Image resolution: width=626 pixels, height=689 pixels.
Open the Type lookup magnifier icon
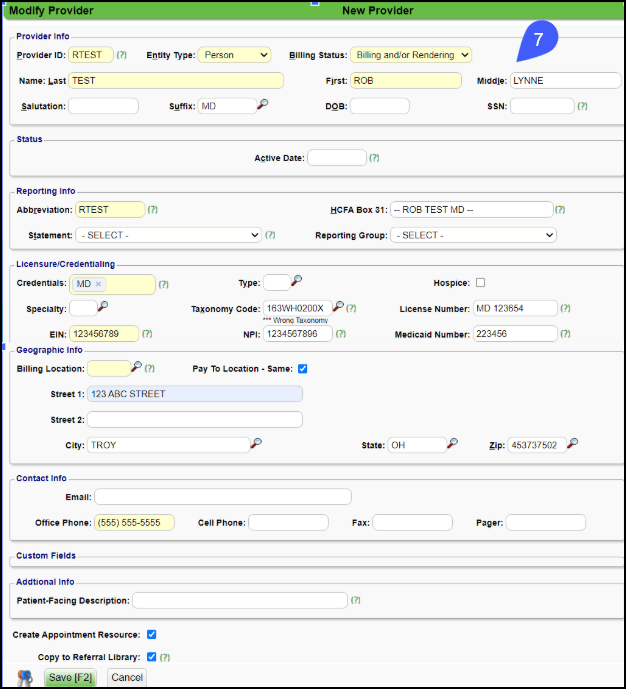pos(297,282)
